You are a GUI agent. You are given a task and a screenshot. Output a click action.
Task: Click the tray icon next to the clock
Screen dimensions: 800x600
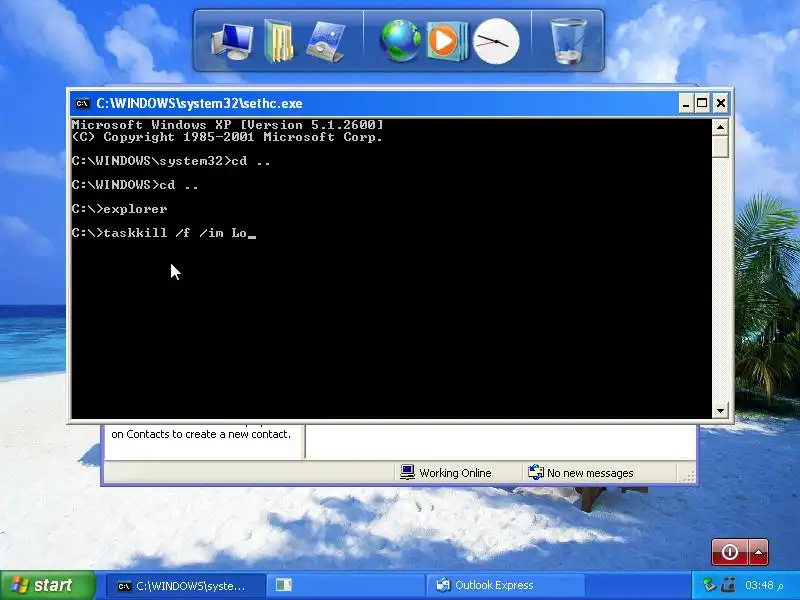[x=728, y=585]
